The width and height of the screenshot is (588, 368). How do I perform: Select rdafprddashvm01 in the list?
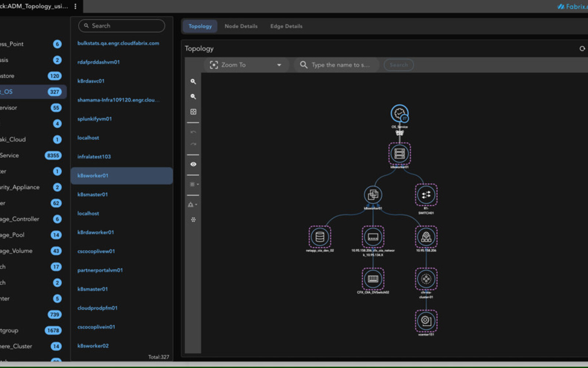coord(98,62)
